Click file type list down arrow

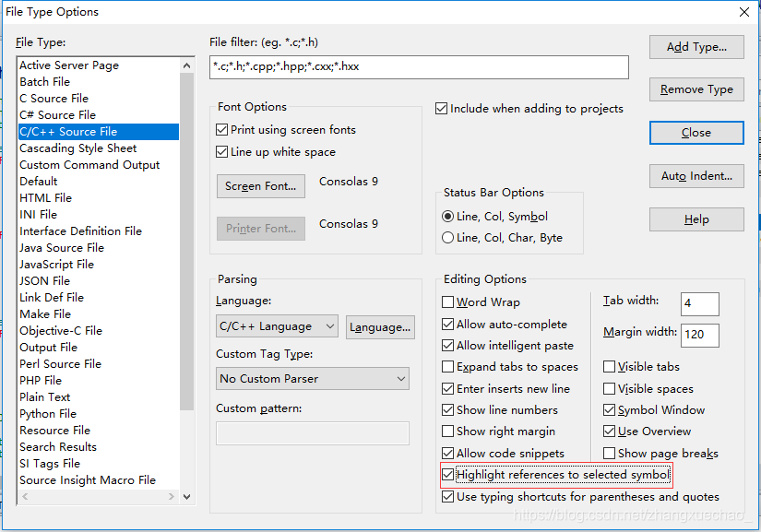click(187, 497)
